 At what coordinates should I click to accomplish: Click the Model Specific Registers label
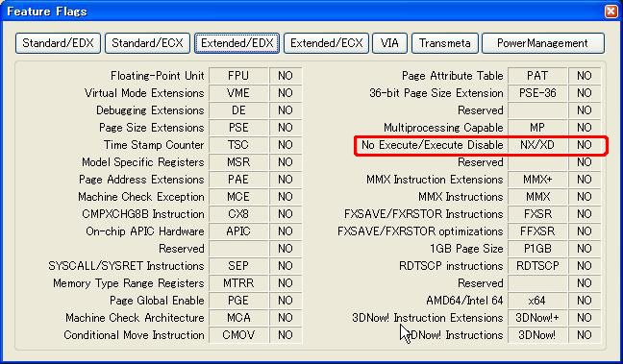tap(143, 162)
